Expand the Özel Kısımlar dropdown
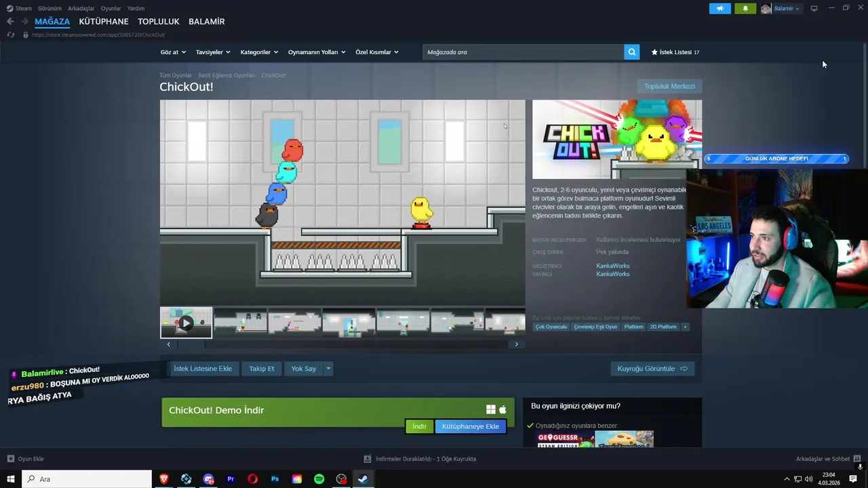Image resolution: width=868 pixels, height=488 pixels. [x=377, y=52]
